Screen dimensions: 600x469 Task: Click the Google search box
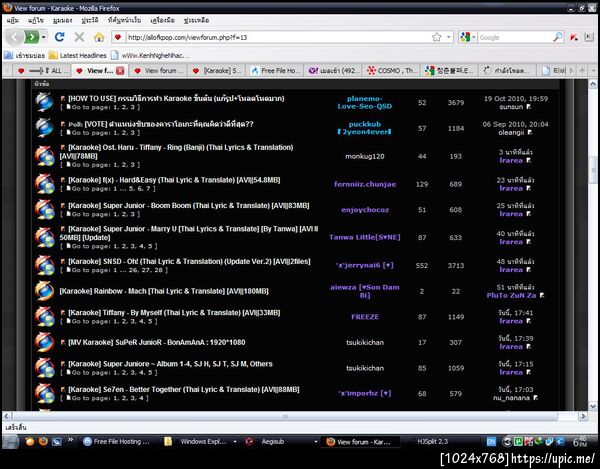(x=515, y=37)
